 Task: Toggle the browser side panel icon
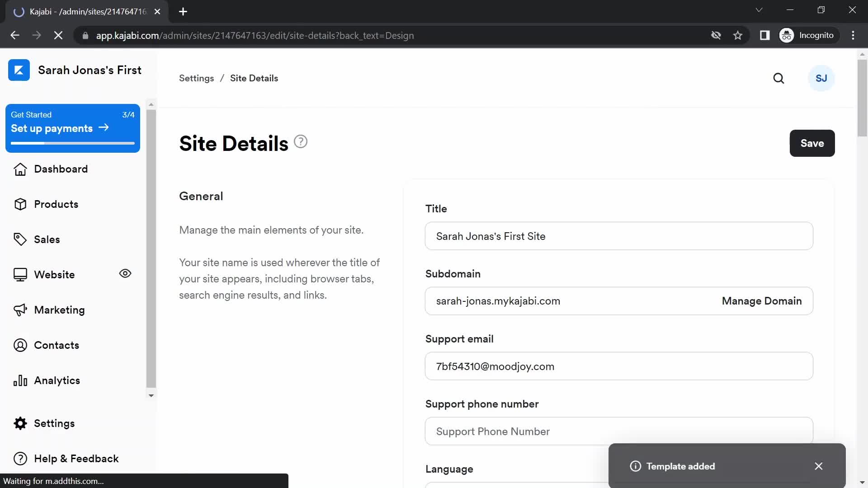point(764,35)
